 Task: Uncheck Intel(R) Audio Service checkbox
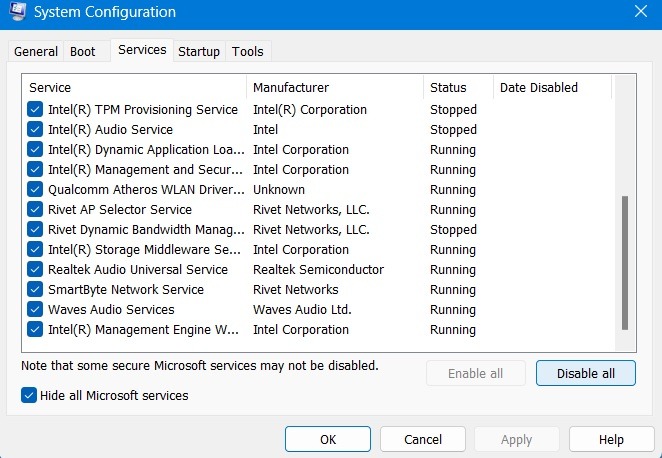[35, 129]
